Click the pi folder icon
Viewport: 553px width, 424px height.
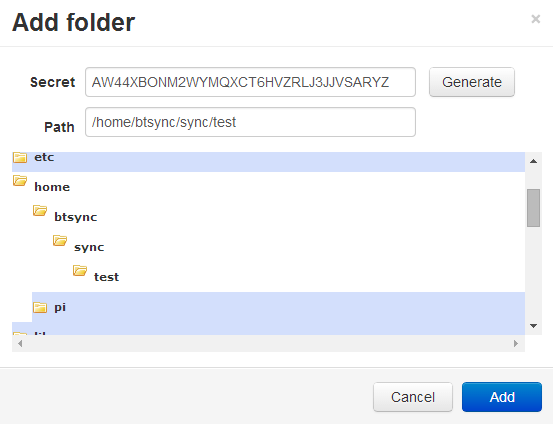40,307
